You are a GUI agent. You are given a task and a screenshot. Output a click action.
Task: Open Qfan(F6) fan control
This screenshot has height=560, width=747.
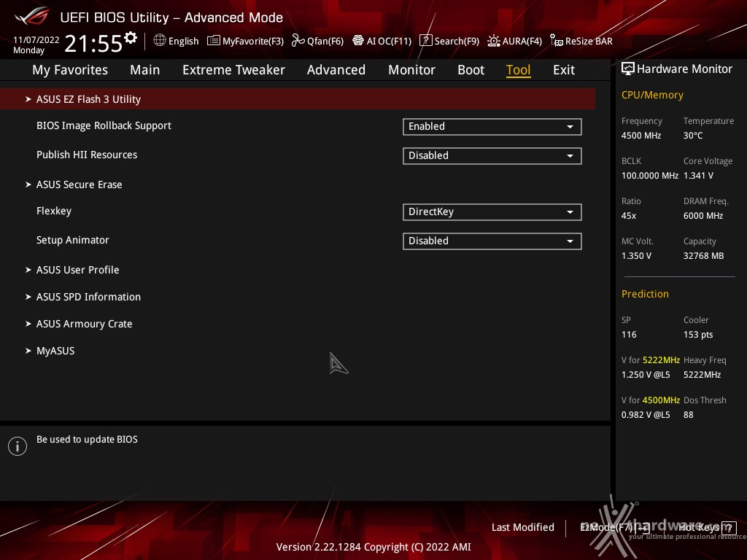(317, 41)
